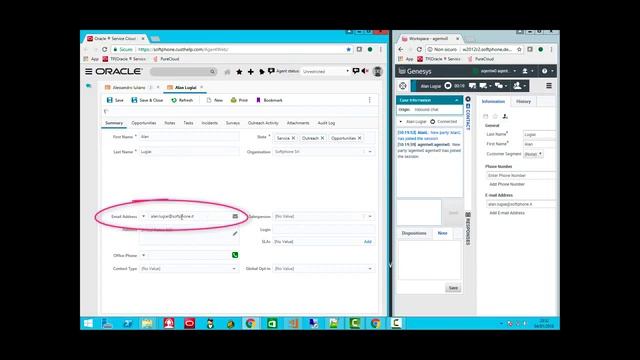Click Enter Phone Number field in Genesys
The height and width of the screenshot is (360, 640).
521,176
